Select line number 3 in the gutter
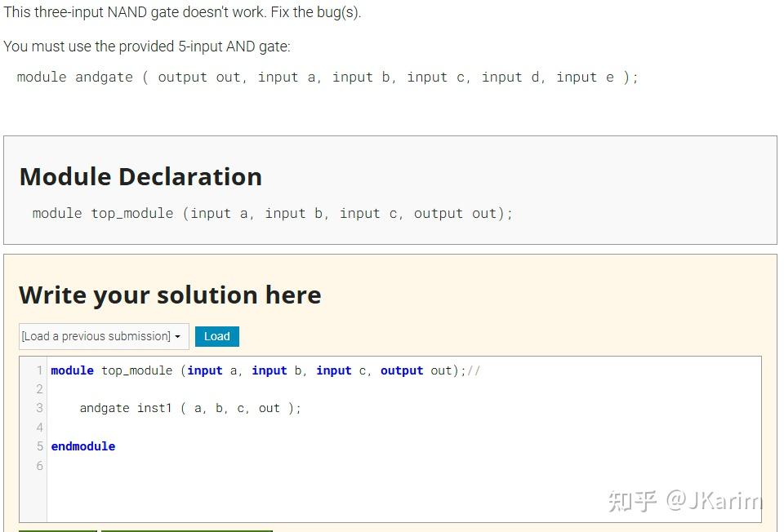Viewport: 784px width, 532px height. (39, 408)
